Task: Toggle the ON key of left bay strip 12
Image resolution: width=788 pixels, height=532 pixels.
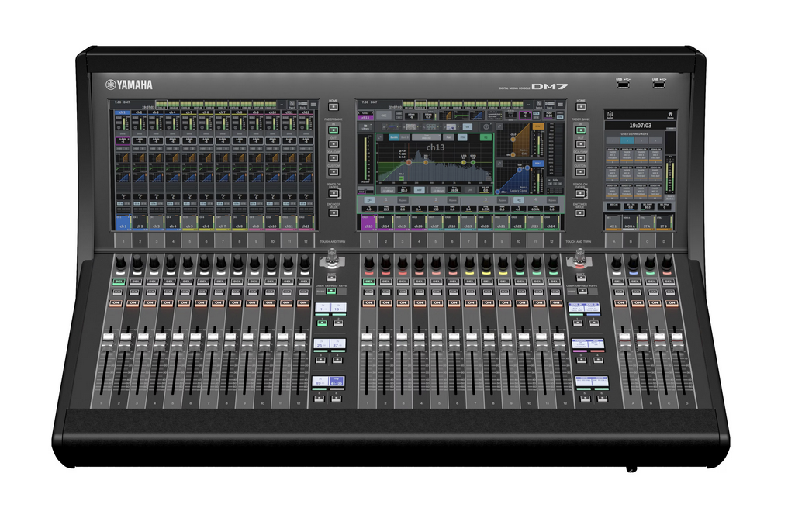Action: [x=303, y=302]
